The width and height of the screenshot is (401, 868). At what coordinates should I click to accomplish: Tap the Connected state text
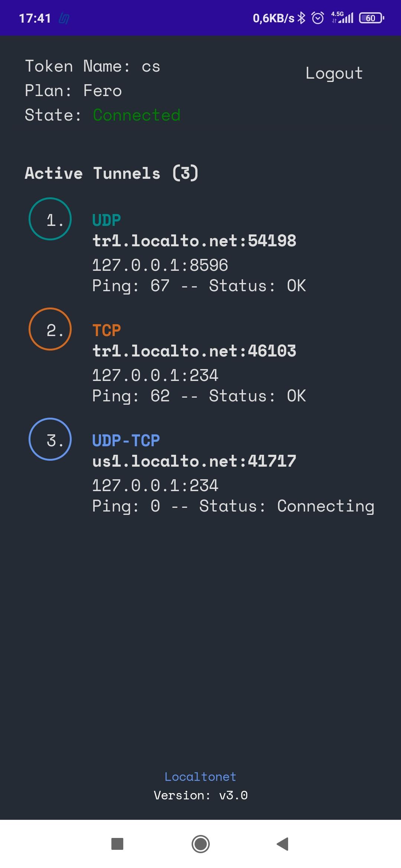pos(137,115)
